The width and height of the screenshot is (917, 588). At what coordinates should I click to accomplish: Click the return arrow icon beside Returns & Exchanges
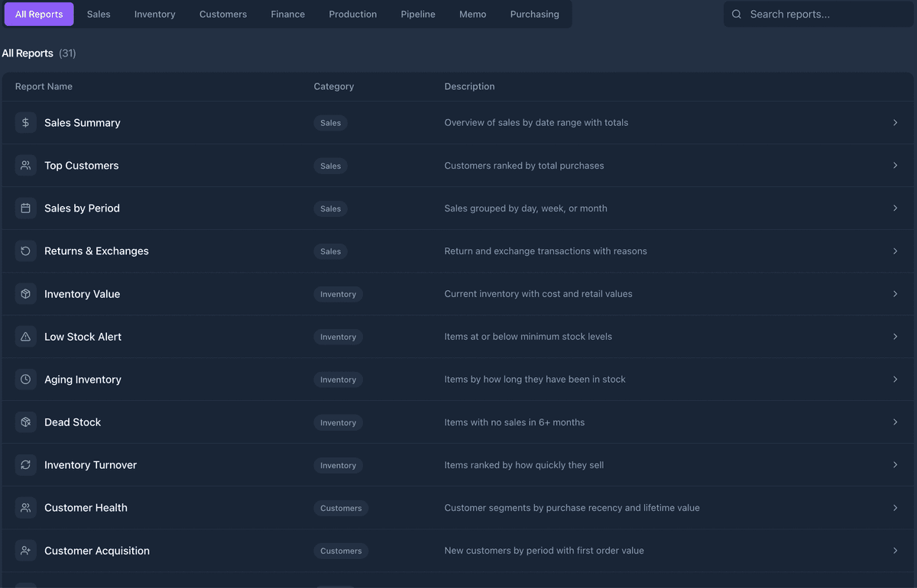tap(25, 250)
